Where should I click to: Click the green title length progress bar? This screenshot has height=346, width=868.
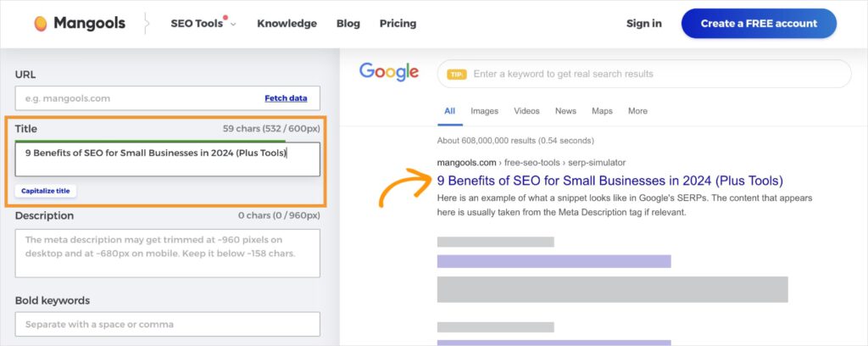pyautogui.click(x=150, y=141)
